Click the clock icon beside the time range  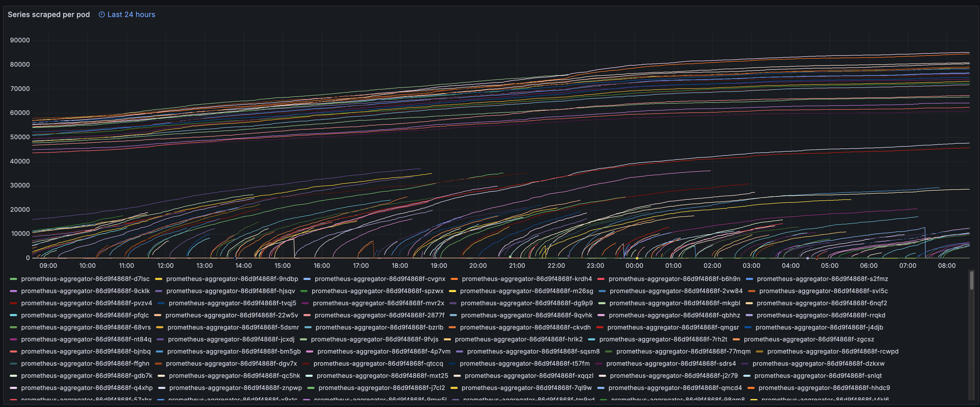(x=102, y=14)
